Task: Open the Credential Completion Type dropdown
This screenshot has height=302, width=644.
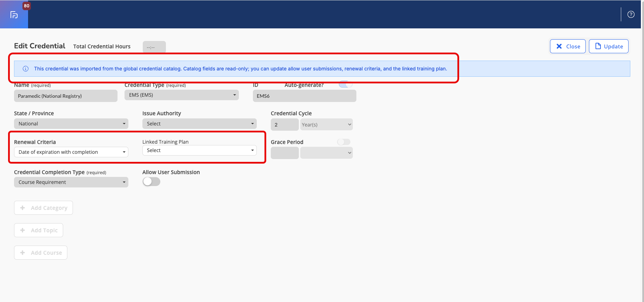Action: pyautogui.click(x=71, y=182)
